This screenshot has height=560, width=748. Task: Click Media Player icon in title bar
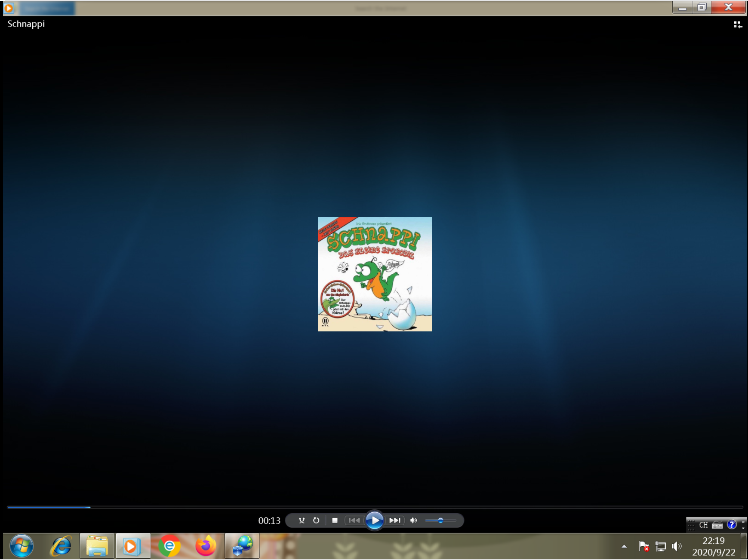9,8
